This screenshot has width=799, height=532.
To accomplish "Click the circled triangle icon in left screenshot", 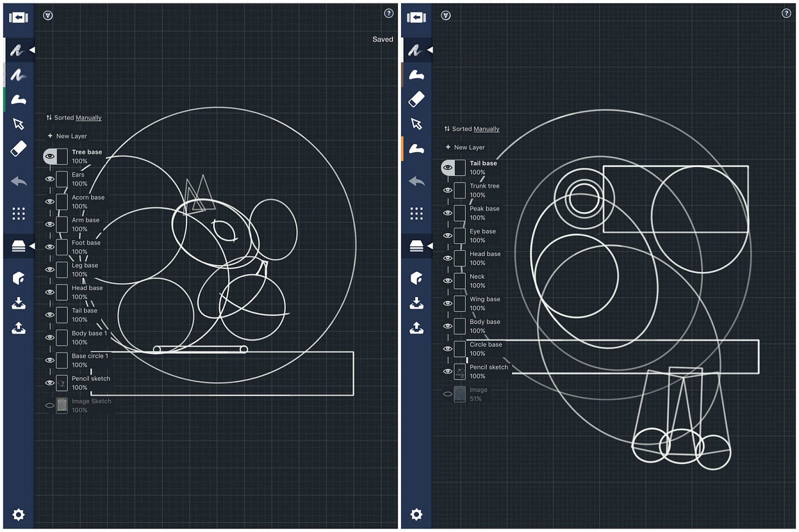I will pos(48,15).
